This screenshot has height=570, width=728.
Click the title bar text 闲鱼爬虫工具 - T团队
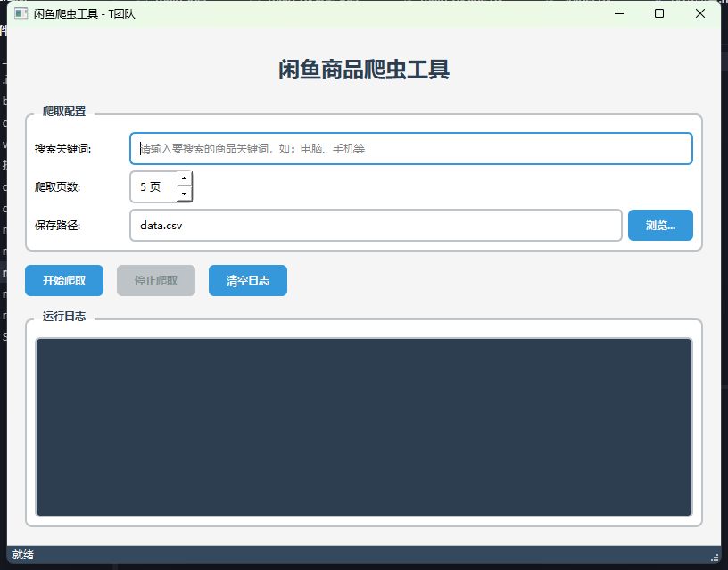click(85, 14)
